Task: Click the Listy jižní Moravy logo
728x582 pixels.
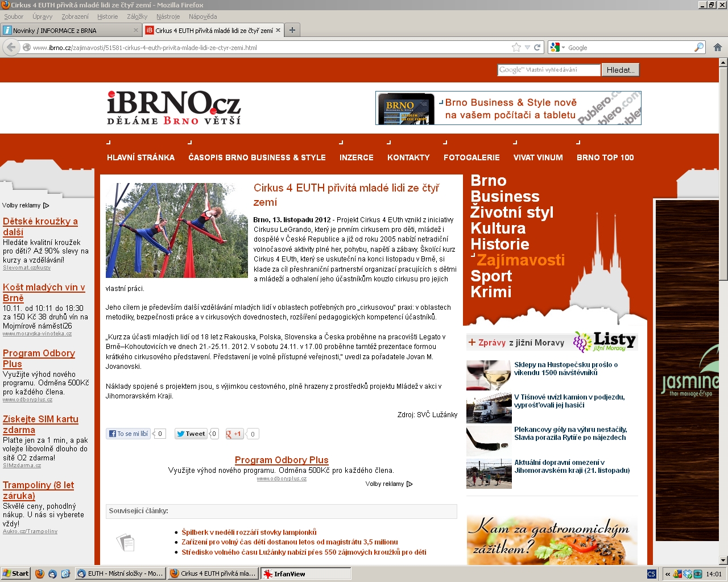Action: coord(605,342)
